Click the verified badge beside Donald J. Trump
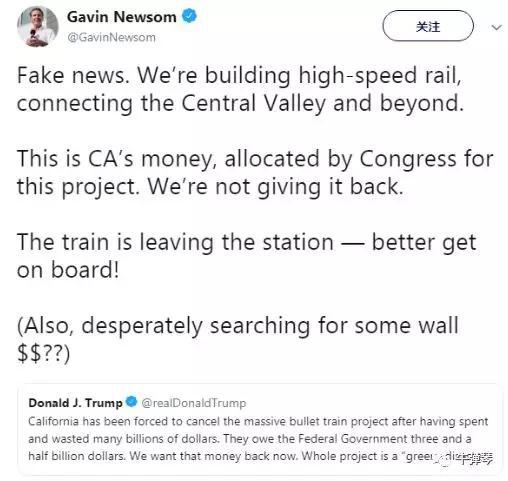 coord(131,402)
